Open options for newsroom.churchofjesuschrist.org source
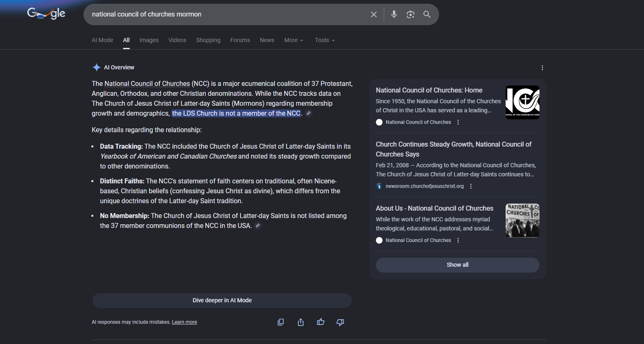The image size is (644, 344). (x=471, y=186)
